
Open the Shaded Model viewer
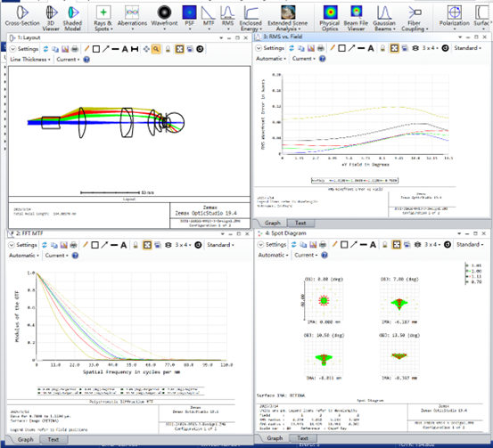[72, 18]
